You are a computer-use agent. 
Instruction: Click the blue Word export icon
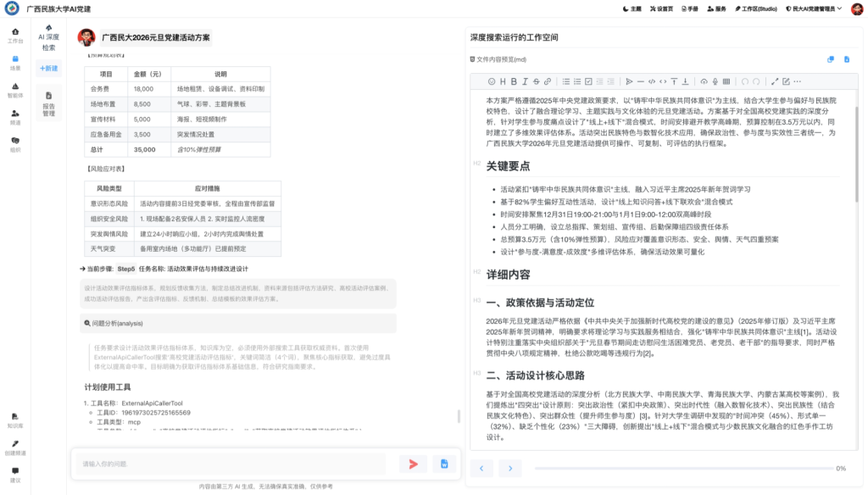tap(443, 464)
